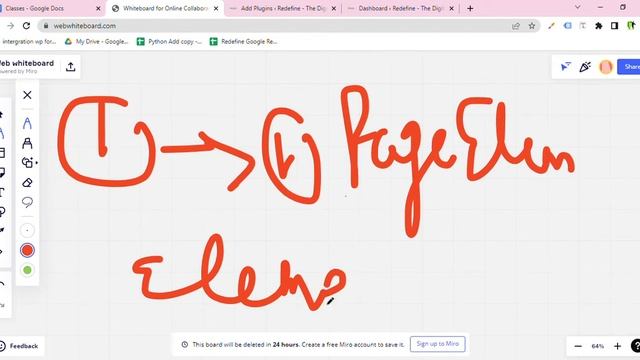
Task: Open the browser side panel icon
Action: point(615,26)
